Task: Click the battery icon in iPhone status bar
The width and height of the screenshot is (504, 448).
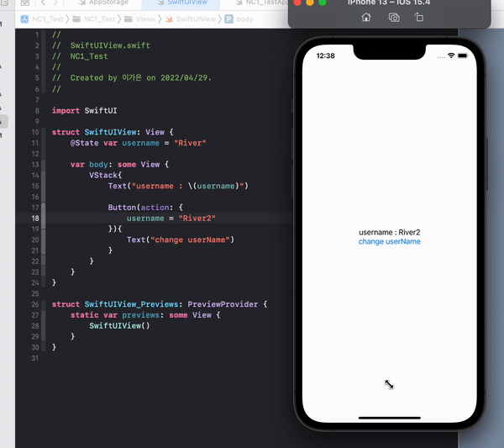Action: point(463,55)
